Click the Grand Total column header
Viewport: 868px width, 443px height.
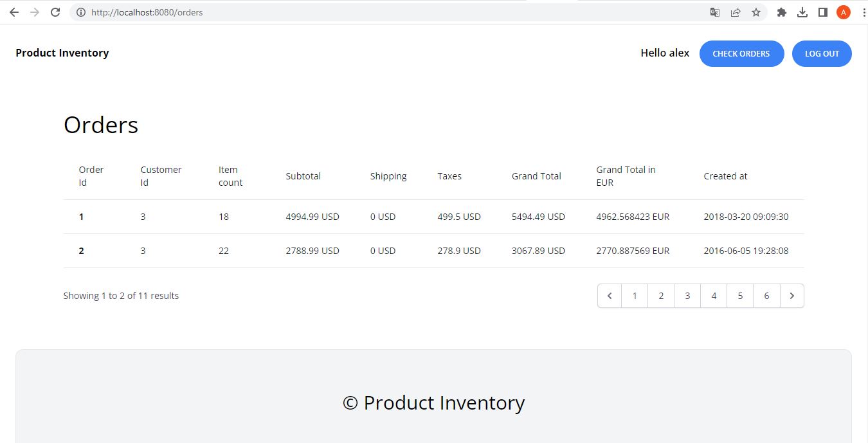point(536,176)
